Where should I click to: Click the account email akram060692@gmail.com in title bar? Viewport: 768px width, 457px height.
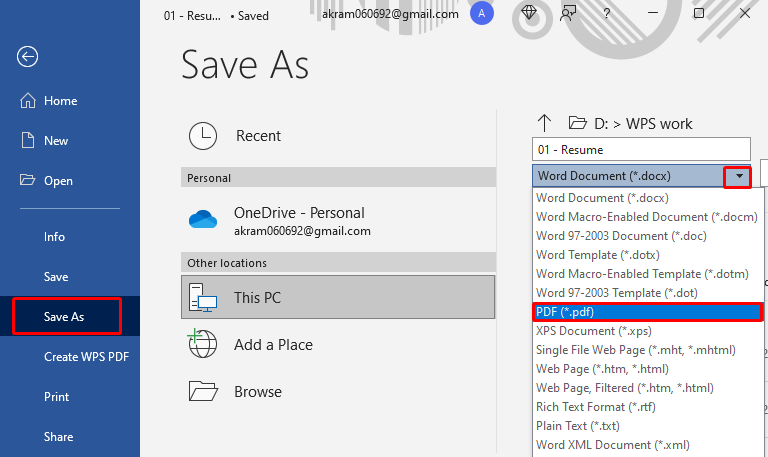(x=390, y=14)
